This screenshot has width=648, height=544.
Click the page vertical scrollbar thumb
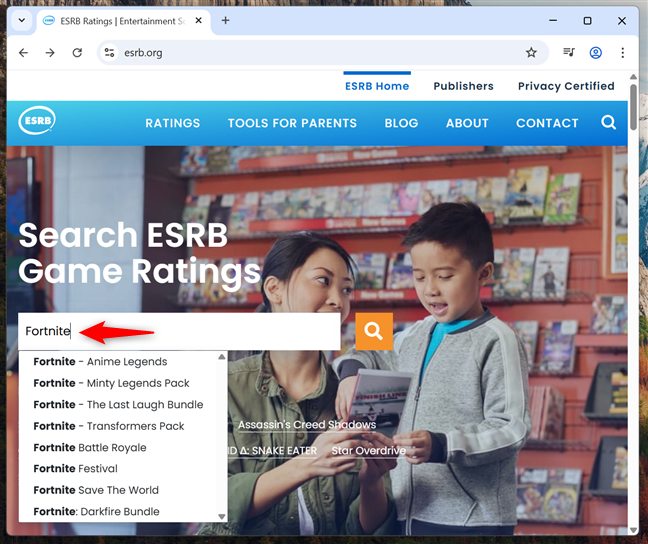coord(633,107)
